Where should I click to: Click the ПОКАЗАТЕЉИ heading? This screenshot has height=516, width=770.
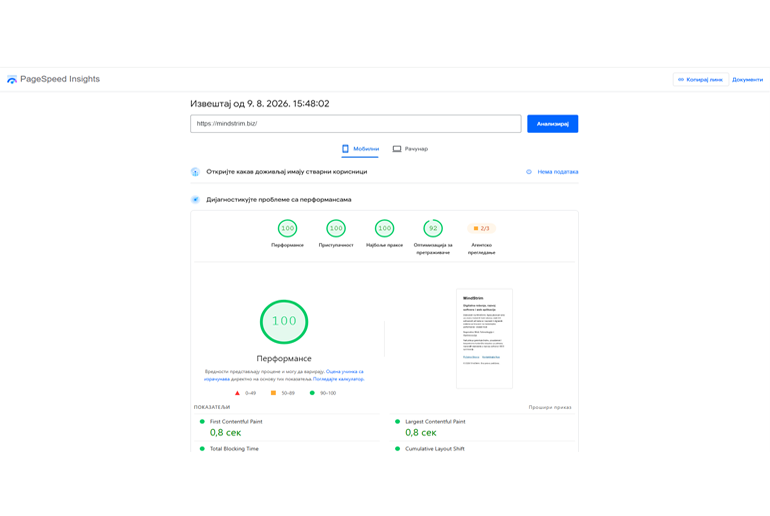212,407
